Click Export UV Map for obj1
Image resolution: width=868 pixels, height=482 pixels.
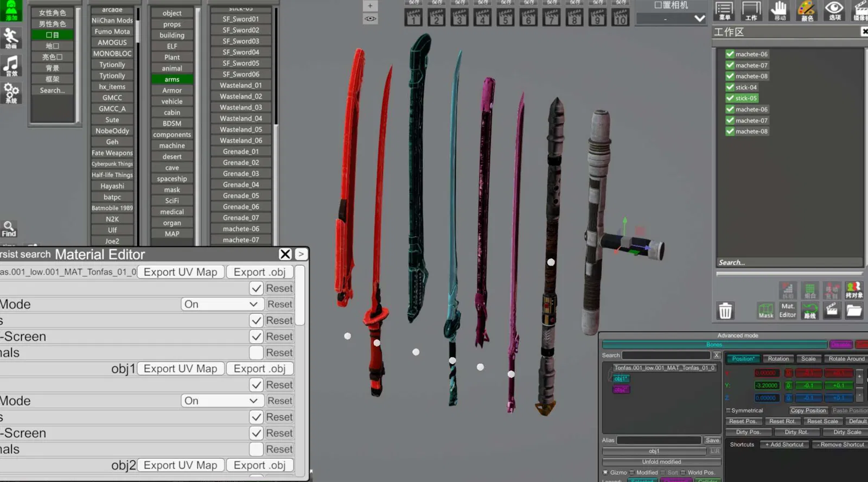coord(181,369)
